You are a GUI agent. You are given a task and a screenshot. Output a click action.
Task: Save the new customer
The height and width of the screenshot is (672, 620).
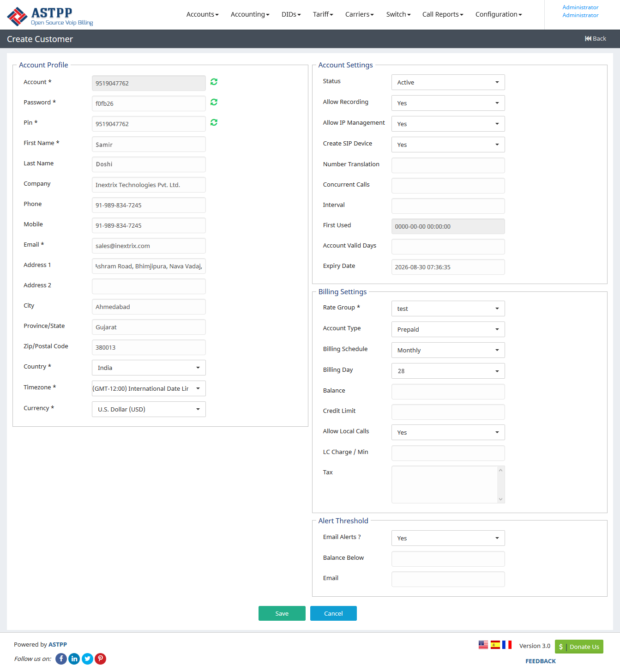coord(282,613)
